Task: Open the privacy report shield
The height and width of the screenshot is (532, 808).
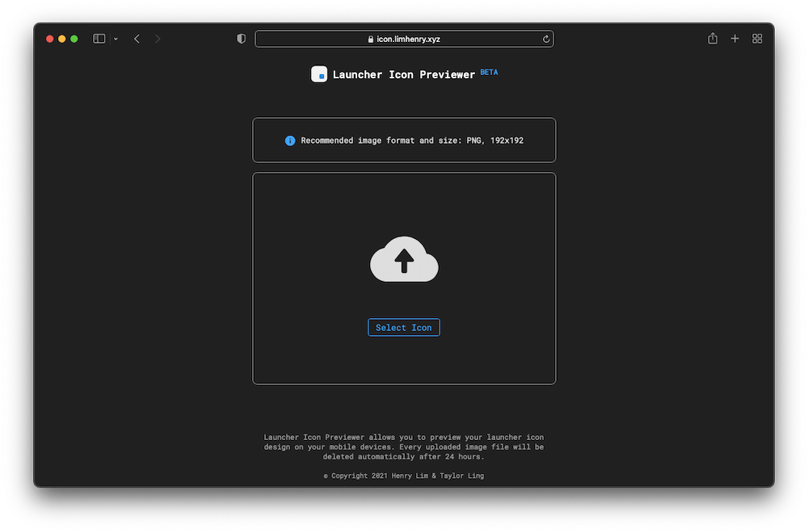Action: coord(241,39)
